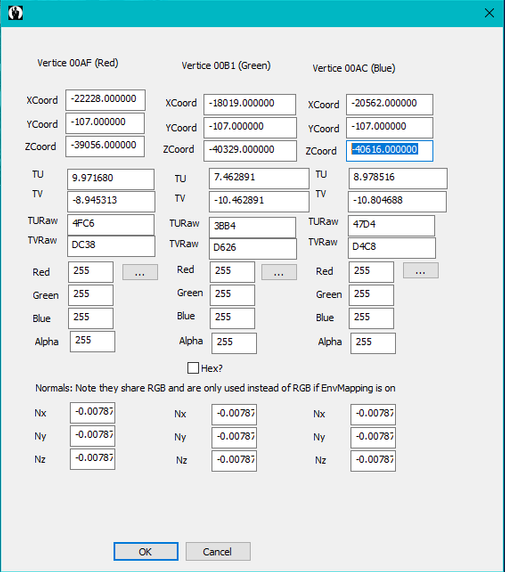Edit TU field showing 8.978516
Screen dimensions: 505x572
(398, 178)
